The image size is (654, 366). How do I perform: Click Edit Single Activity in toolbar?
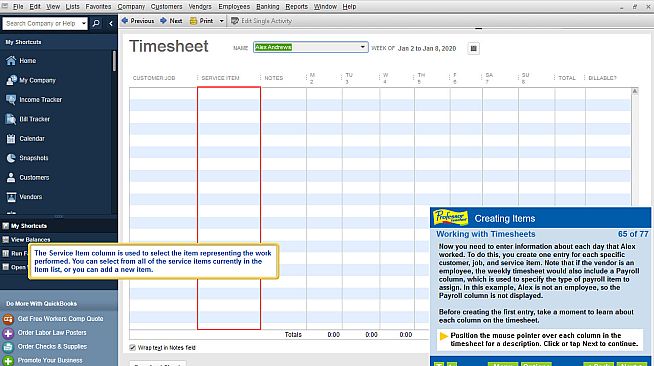pyautogui.click(x=262, y=21)
